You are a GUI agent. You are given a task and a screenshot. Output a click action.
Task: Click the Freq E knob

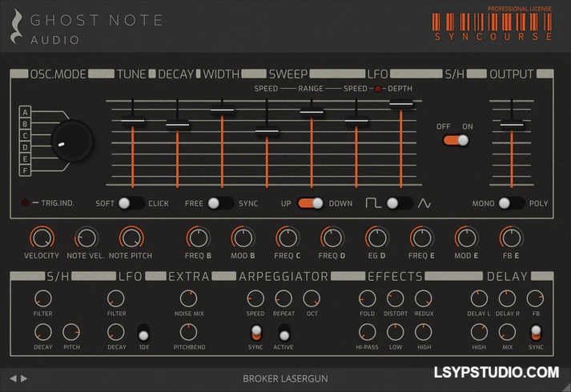(422, 238)
